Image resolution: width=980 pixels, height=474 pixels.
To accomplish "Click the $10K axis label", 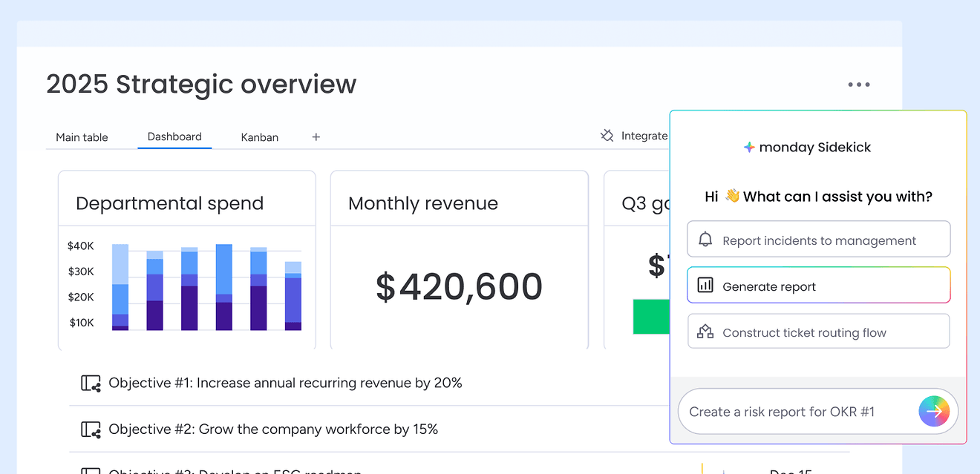I will pos(81,323).
